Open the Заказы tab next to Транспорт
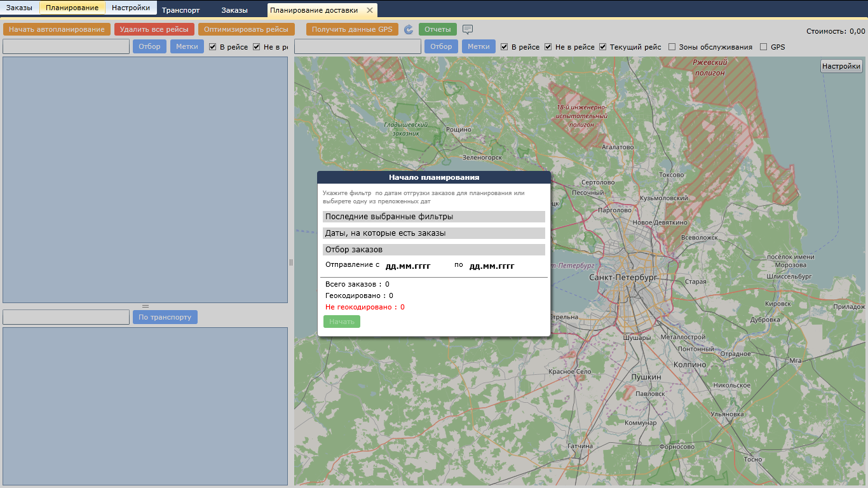This screenshot has height=488, width=868. pos(235,10)
